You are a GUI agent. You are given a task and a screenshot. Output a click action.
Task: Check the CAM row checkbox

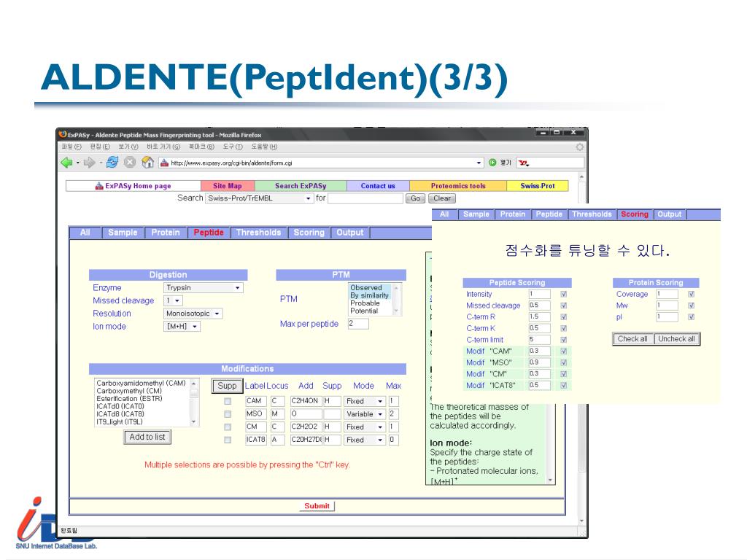228,402
